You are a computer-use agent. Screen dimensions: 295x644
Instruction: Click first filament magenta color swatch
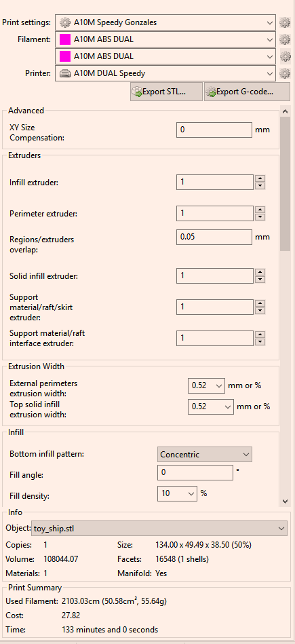coord(65,39)
